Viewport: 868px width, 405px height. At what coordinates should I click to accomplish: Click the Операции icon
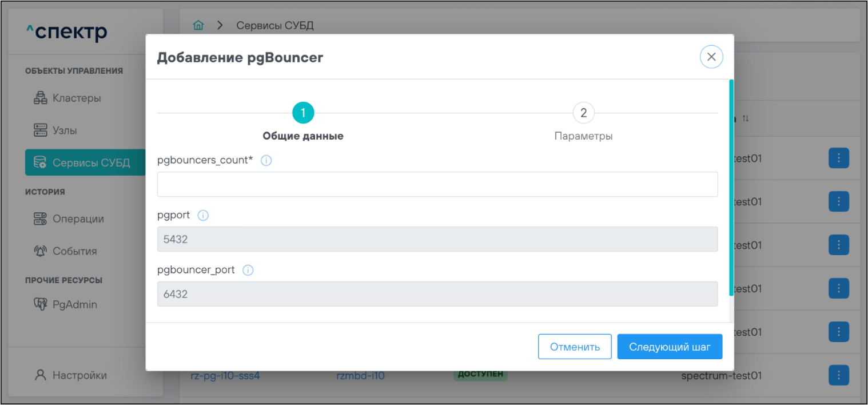(40, 219)
